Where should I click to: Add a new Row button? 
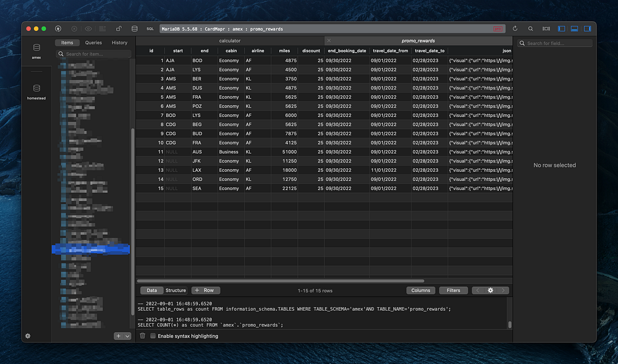point(205,290)
